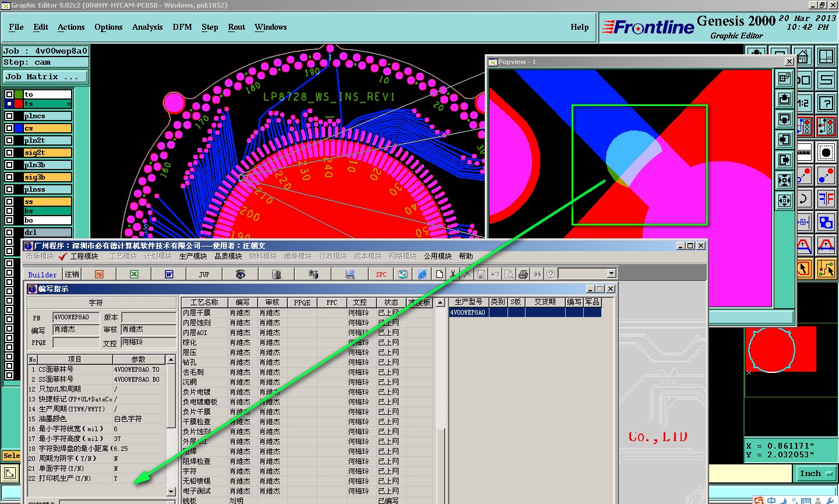This screenshot has height=504, width=839.
Task: Toggle display checkbox for layer sig2t
Action: (x=9, y=153)
